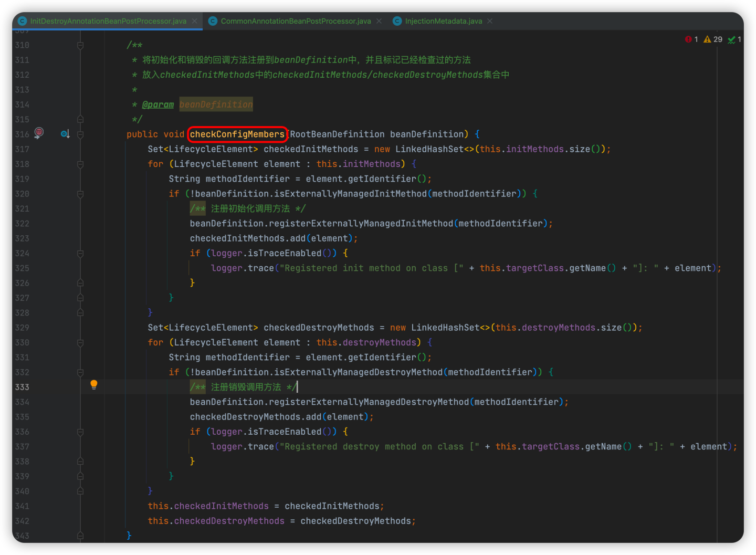
Task: Click the red error indicator icon
Action: tap(688, 39)
